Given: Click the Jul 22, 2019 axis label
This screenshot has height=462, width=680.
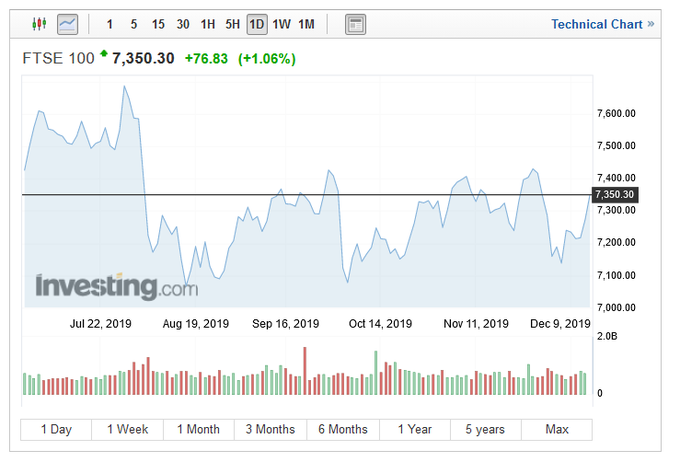Looking at the screenshot, I should pyautogui.click(x=101, y=324).
